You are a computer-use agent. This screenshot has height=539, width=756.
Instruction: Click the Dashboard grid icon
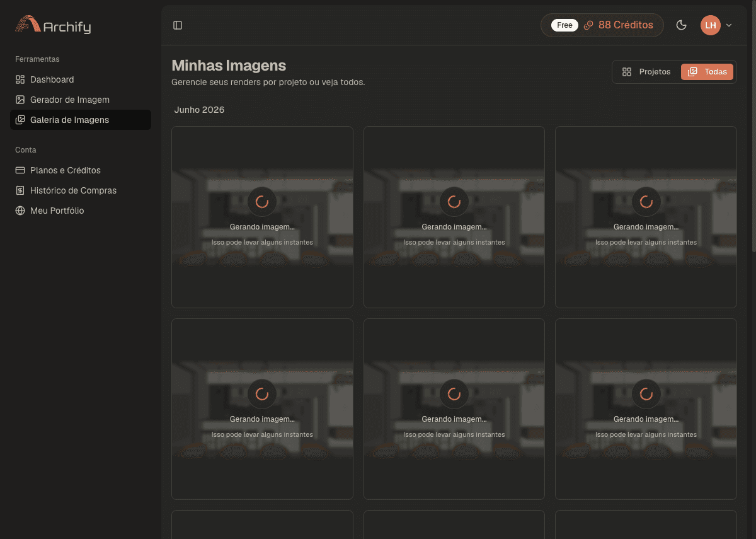coord(20,79)
